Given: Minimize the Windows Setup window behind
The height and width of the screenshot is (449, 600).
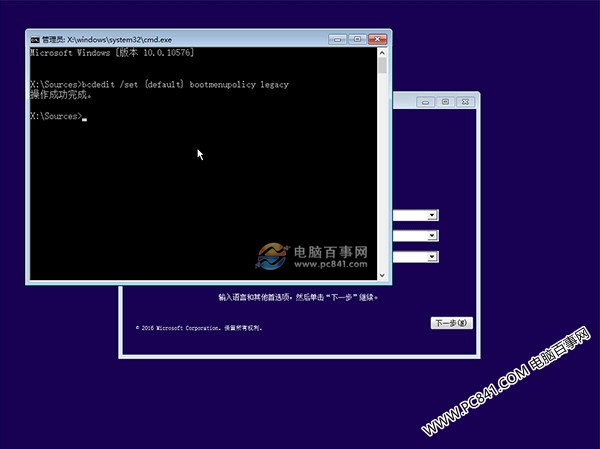Looking at the screenshot, I should pos(424,101).
